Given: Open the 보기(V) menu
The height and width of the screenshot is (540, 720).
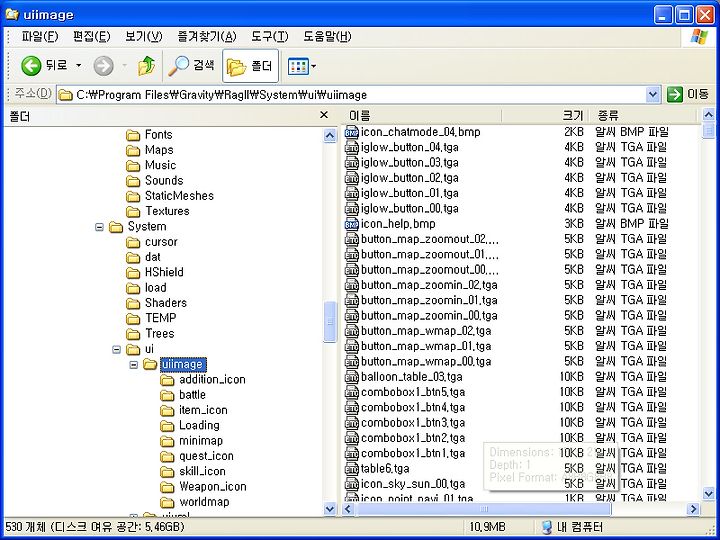Looking at the screenshot, I should point(144,37).
